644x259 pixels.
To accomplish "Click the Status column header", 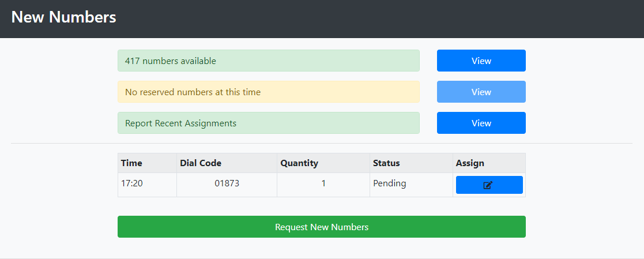I will [412, 163].
